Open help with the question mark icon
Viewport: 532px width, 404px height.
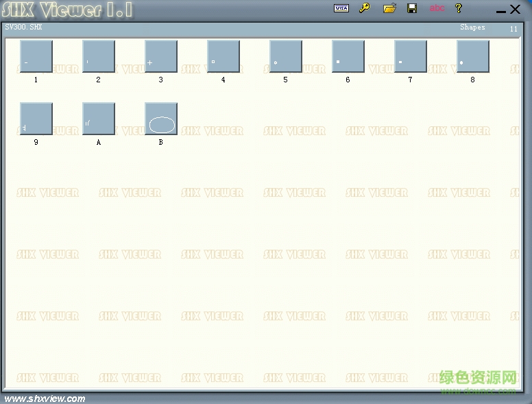(459, 8)
